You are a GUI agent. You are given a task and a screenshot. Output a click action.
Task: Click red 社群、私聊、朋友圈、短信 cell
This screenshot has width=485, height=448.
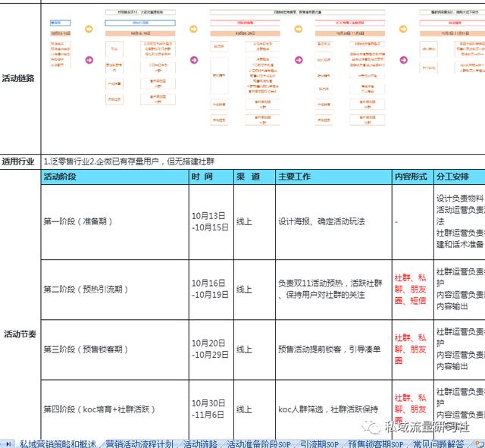(412, 290)
